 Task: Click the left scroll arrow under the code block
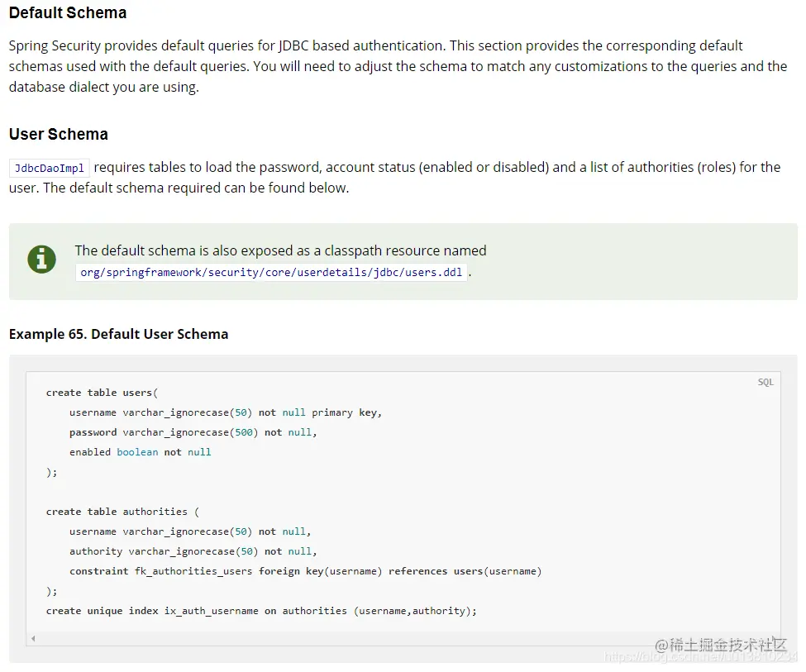(x=33, y=638)
